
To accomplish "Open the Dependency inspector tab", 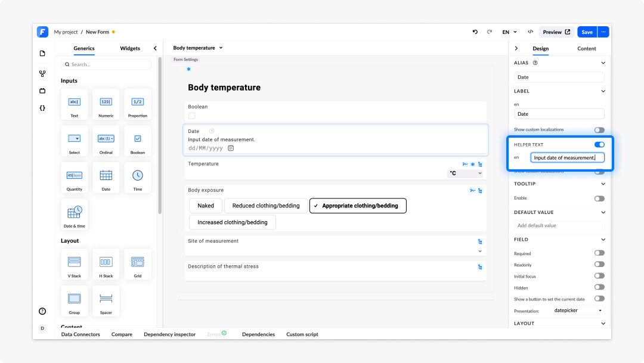I will 169,334.
